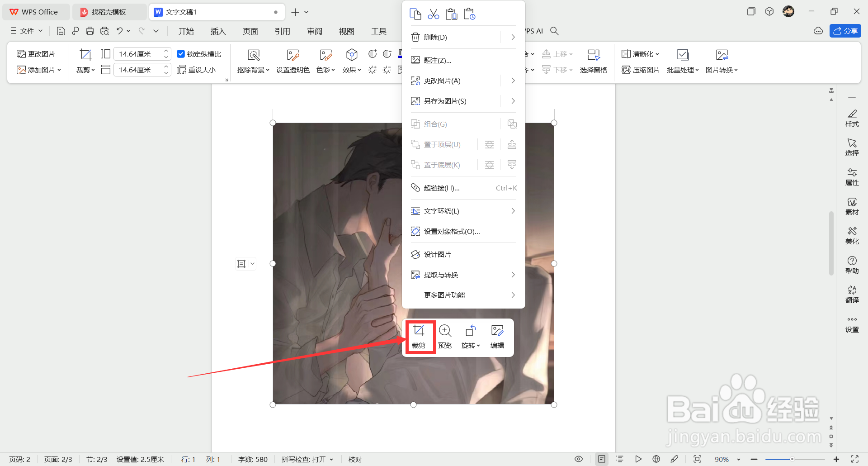868x466 pixels.
Task: Click the change picture (更改图片) button
Action: pos(36,54)
